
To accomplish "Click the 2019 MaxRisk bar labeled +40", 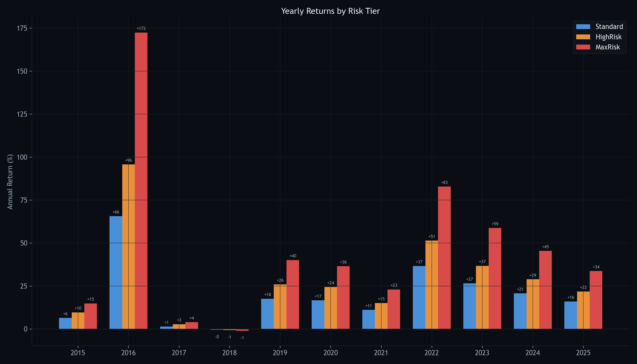I will (293, 294).
